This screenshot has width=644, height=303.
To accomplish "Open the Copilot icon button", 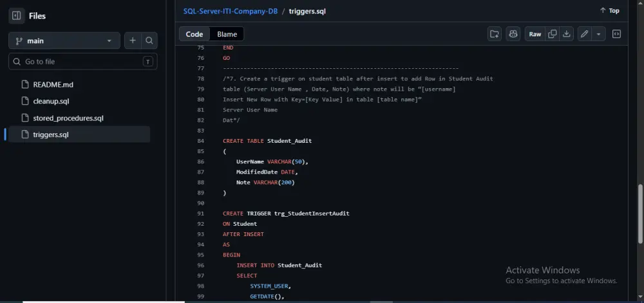I will [513, 34].
